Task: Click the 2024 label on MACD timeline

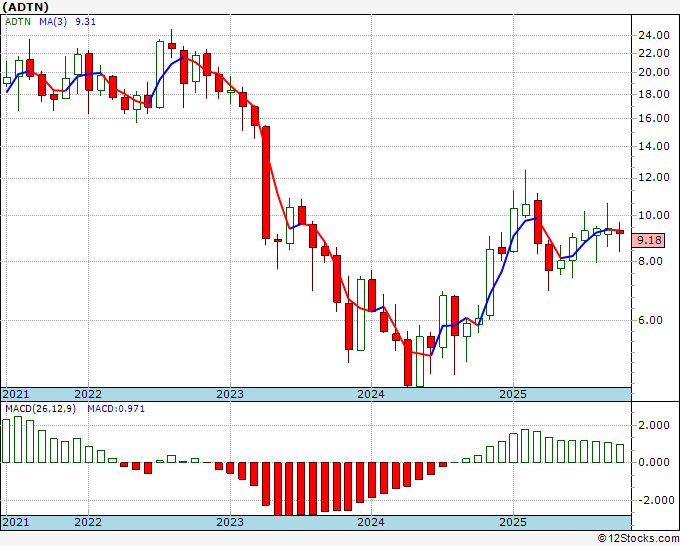Action: tap(371, 522)
